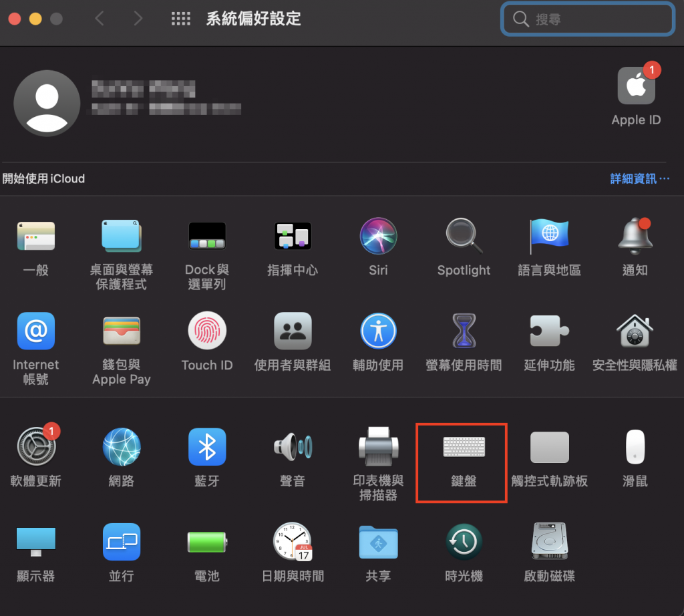Open 螢幕使用時間 preferences
Image resolution: width=684 pixels, height=616 pixels.
pyautogui.click(x=464, y=331)
